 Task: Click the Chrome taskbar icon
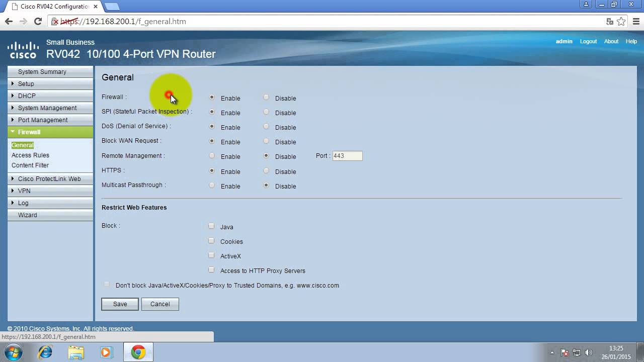pos(138,352)
